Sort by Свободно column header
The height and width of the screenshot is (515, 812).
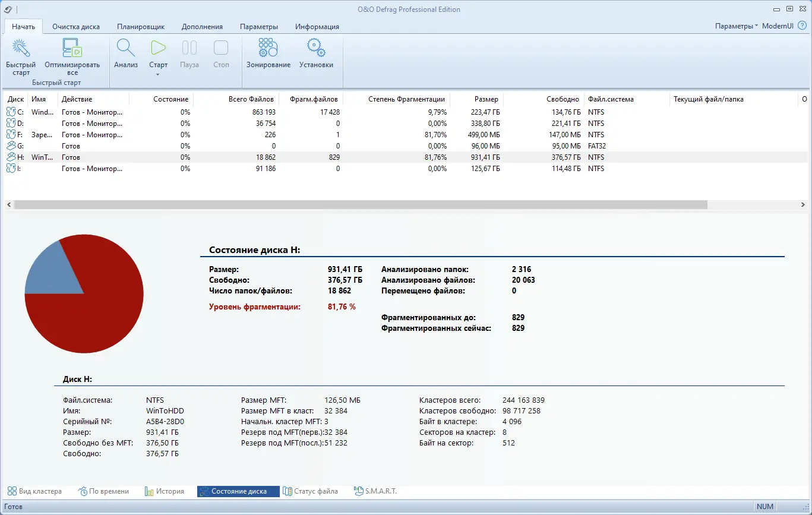click(563, 99)
